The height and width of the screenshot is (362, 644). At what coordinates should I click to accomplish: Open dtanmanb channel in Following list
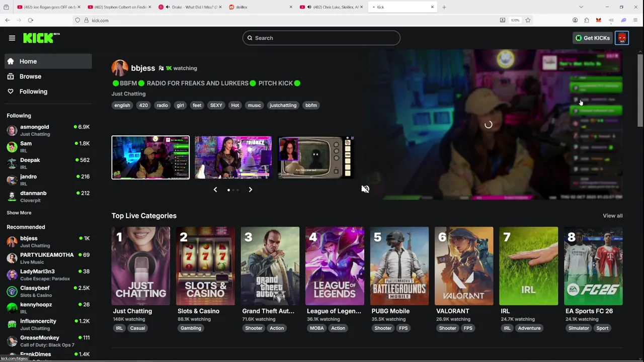pos(48,197)
